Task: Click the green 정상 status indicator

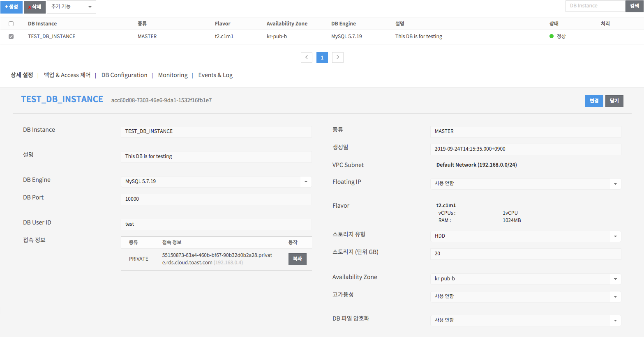Action: pyautogui.click(x=558, y=36)
